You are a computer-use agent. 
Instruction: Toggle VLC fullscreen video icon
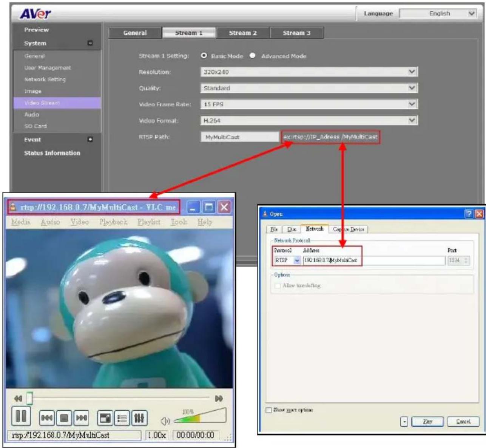click(x=105, y=418)
